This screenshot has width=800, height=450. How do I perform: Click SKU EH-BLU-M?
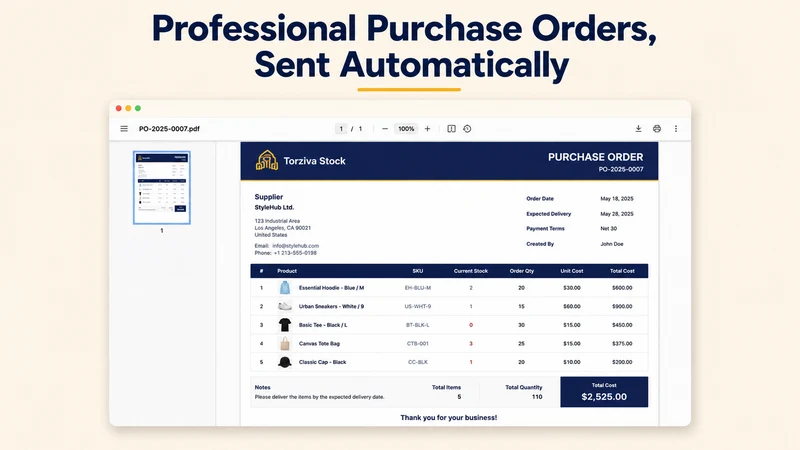(418, 288)
